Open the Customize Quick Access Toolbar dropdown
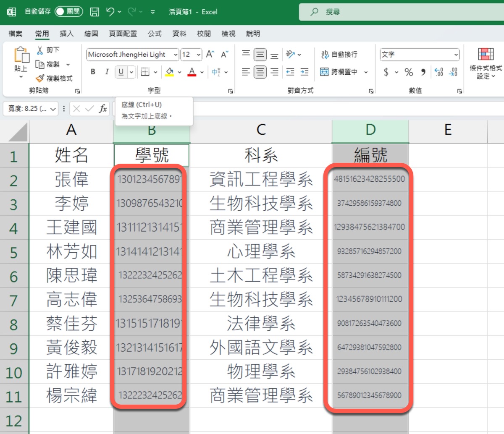This screenshot has height=434, width=504. tap(152, 12)
